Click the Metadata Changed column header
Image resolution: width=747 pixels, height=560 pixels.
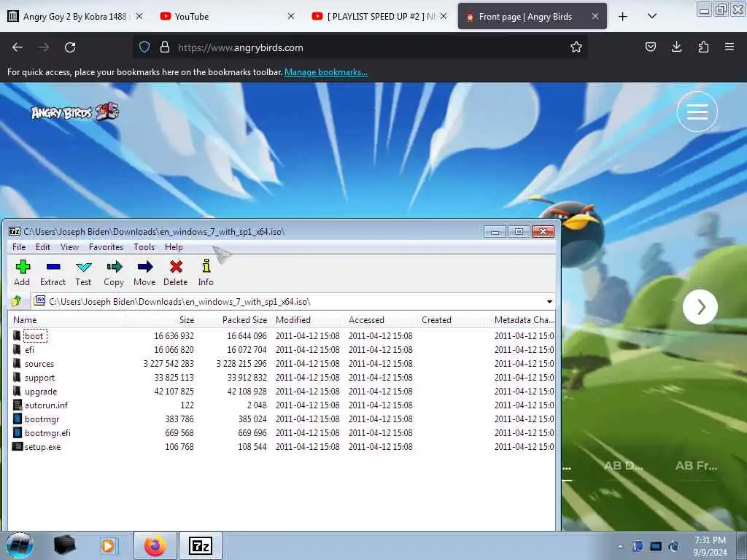coord(522,320)
